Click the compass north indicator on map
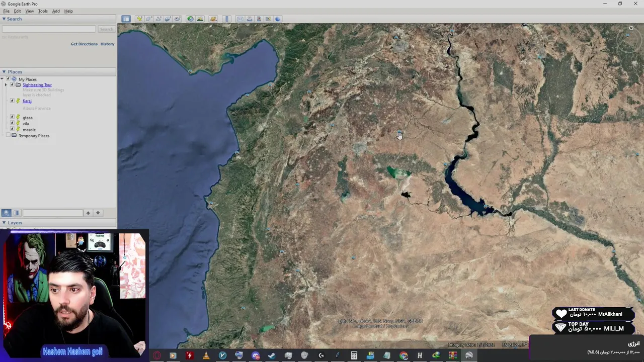Viewport: 644px width, 362px height. (631, 28)
